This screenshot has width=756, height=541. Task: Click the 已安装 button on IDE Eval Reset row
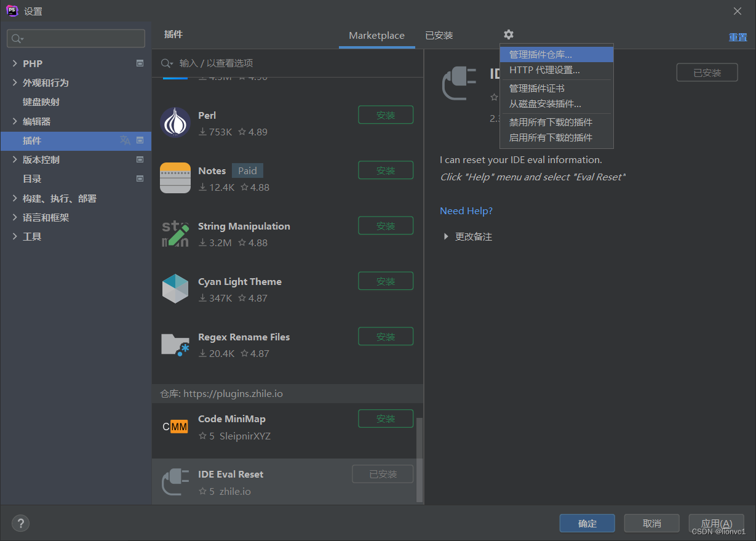pos(383,474)
